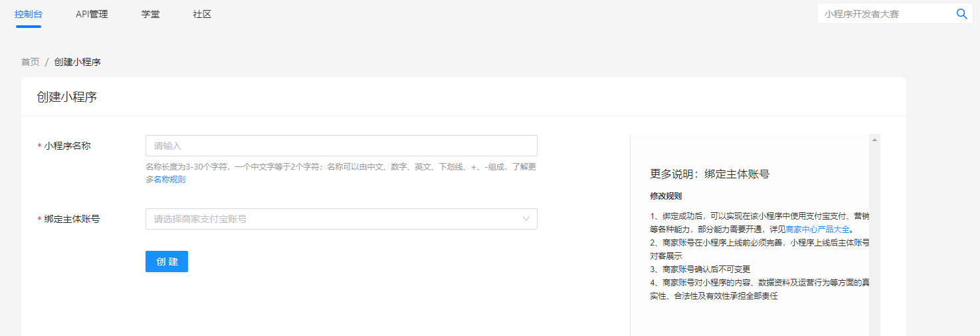Screen dimensions: 980x336
Task: Click the 小程序名称 field label
Action: click(67, 146)
